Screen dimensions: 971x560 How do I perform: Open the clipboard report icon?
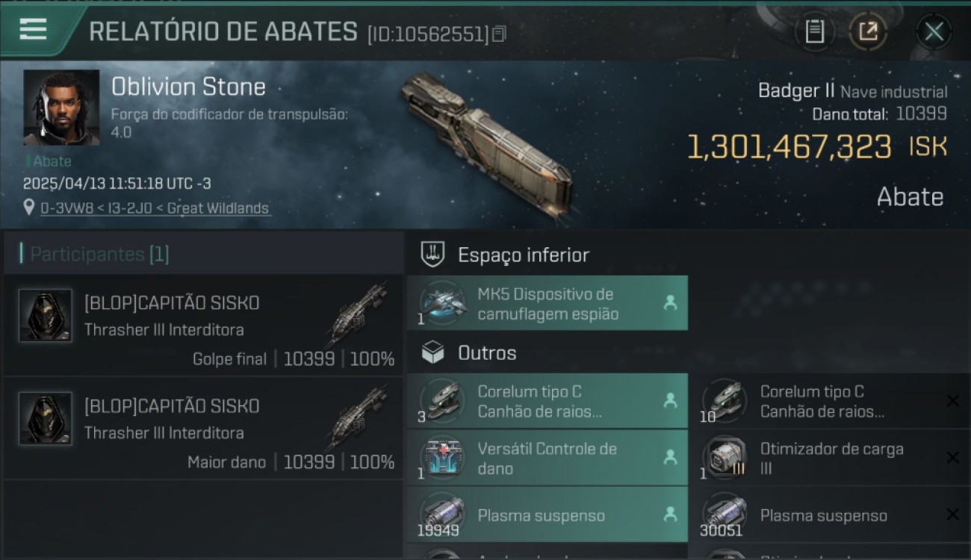click(815, 31)
